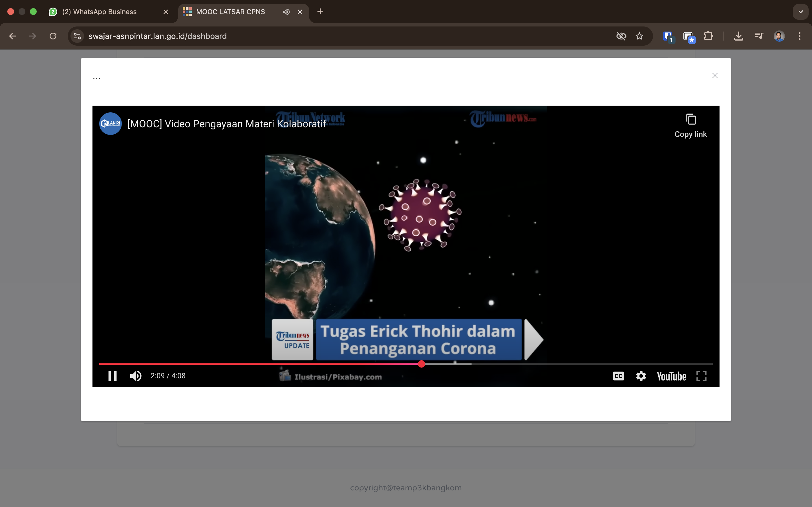
Task: Bookmark this page with star icon
Action: click(639, 36)
